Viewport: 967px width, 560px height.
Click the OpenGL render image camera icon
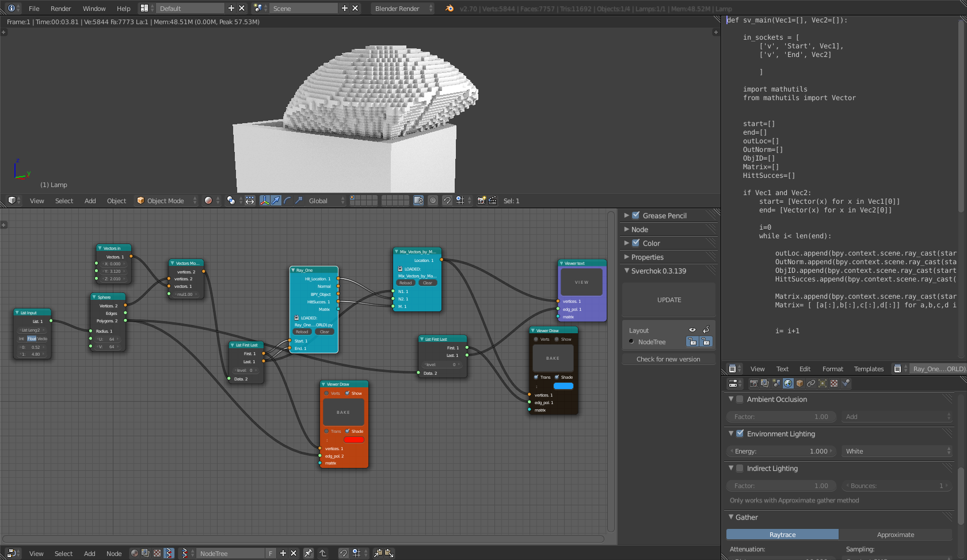click(x=481, y=200)
